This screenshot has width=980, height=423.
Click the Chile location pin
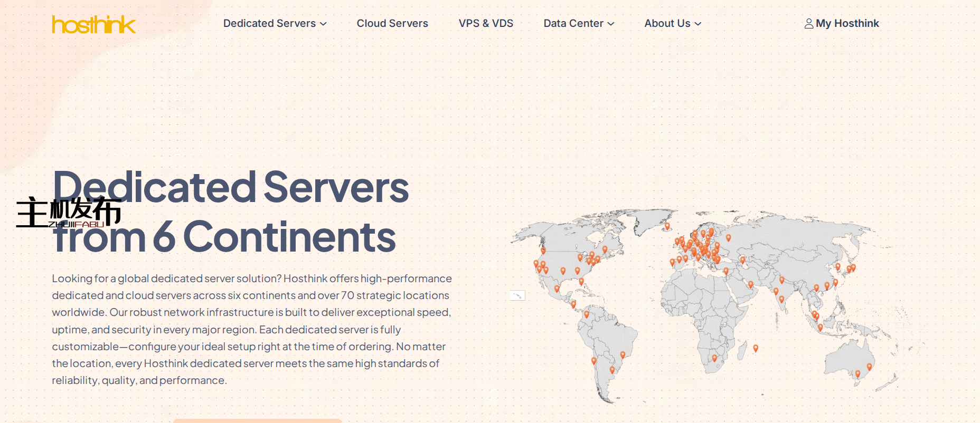tap(593, 361)
